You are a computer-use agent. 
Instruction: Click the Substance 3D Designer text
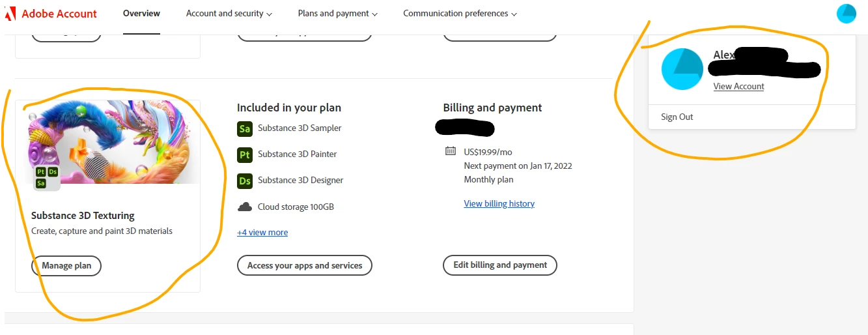tap(301, 180)
